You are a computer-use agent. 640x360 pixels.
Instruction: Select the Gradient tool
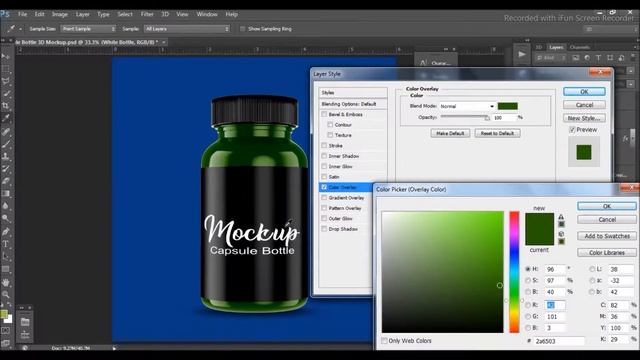pos(6,193)
